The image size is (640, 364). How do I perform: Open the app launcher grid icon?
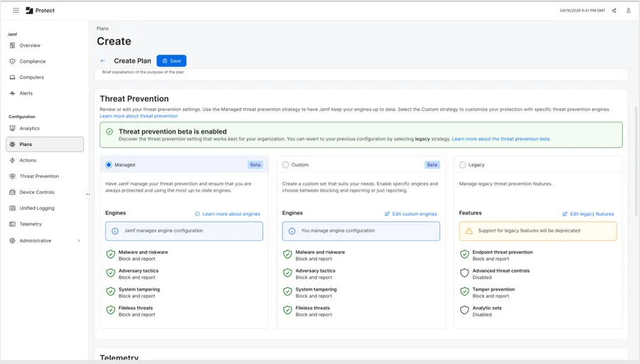pos(16,11)
